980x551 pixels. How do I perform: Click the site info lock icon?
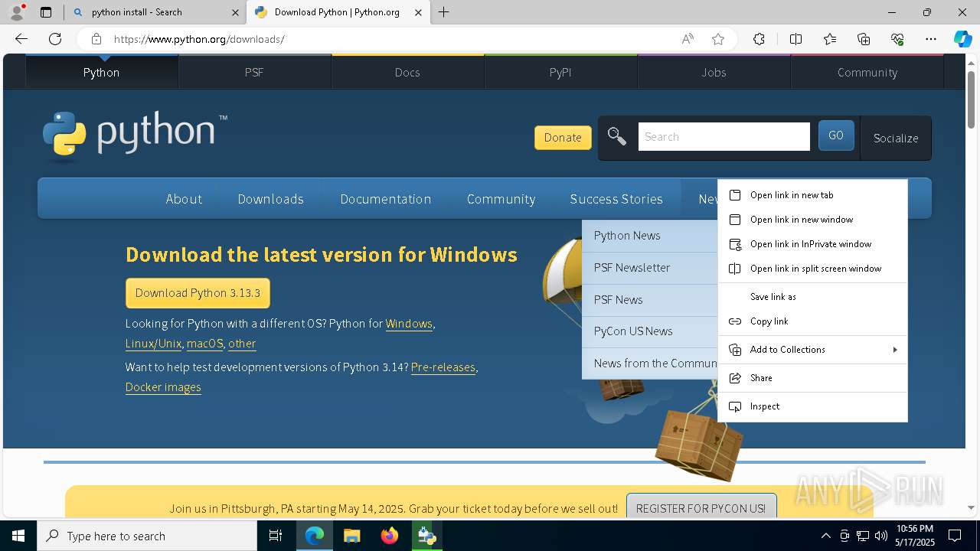pyautogui.click(x=96, y=39)
